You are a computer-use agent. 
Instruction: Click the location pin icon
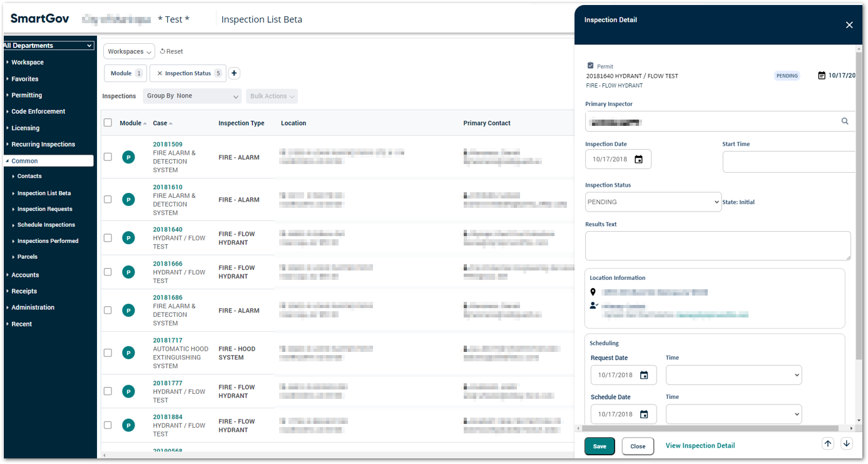tap(593, 292)
